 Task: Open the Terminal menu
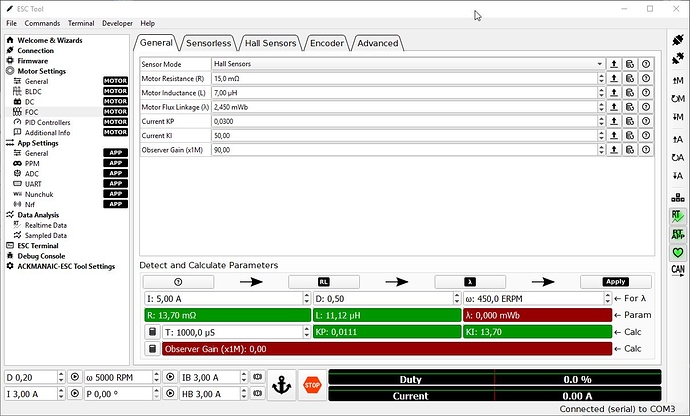coord(81,22)
